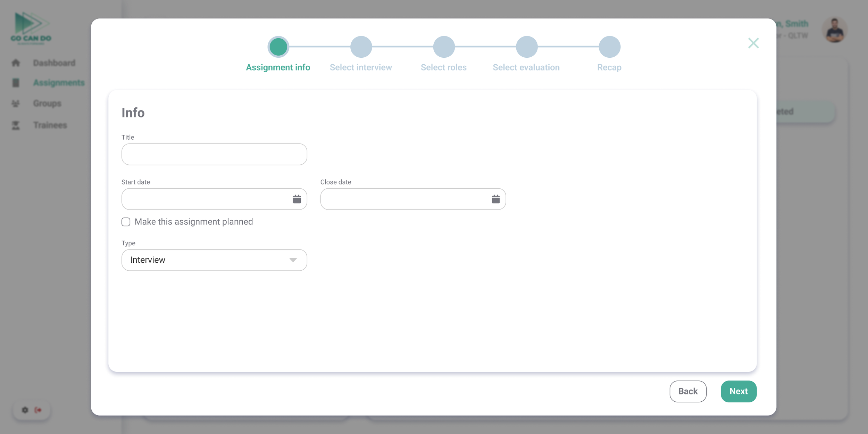Jump to the Select roles step
868x434 pixels.
443,47
